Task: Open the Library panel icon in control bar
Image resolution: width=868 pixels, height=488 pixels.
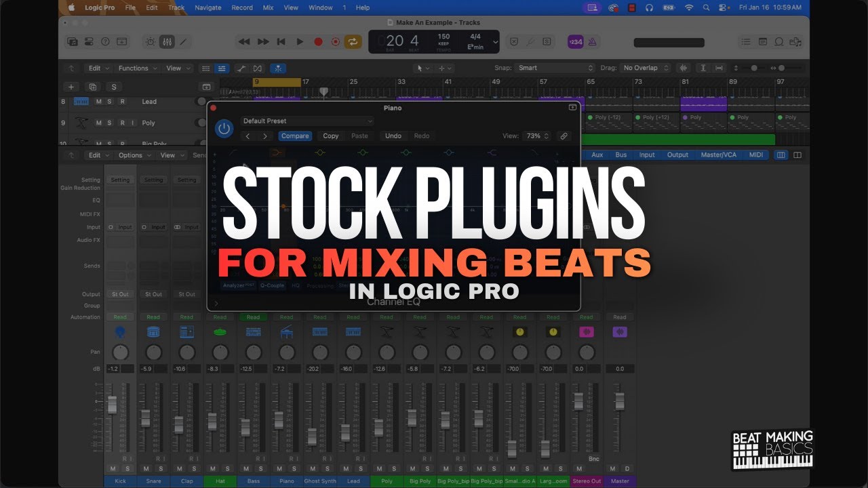Action: coord(73,41)
